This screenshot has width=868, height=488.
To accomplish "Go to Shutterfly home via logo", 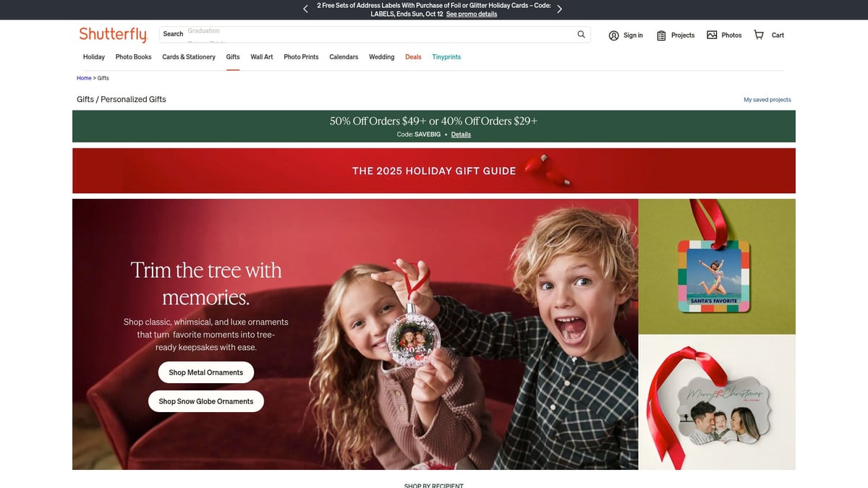I will [113, 35].
